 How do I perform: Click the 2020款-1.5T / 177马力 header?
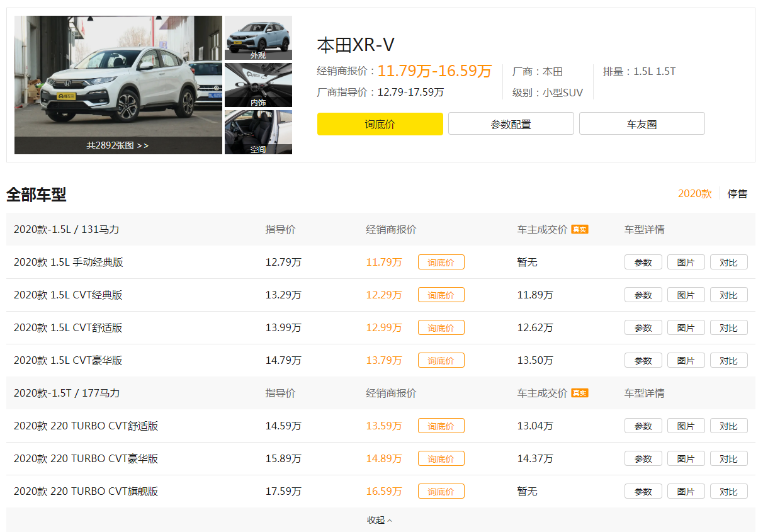[67, 393]
